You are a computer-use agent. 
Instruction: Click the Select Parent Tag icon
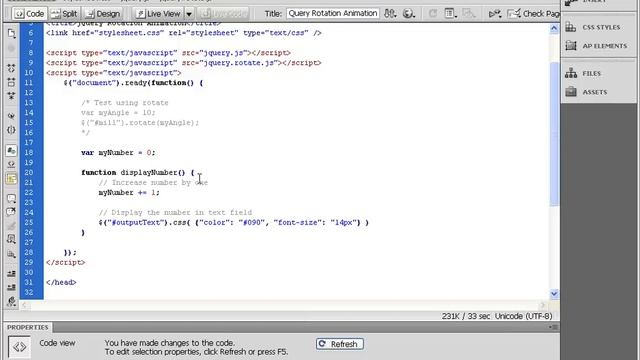point(11,116)
